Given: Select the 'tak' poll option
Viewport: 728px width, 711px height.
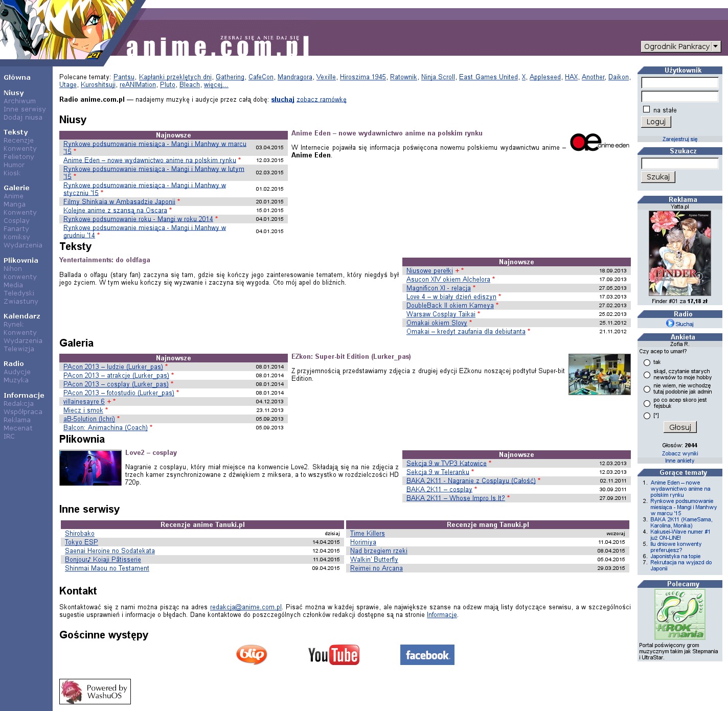Looking at the screenshot, I should tap(647, 362).
